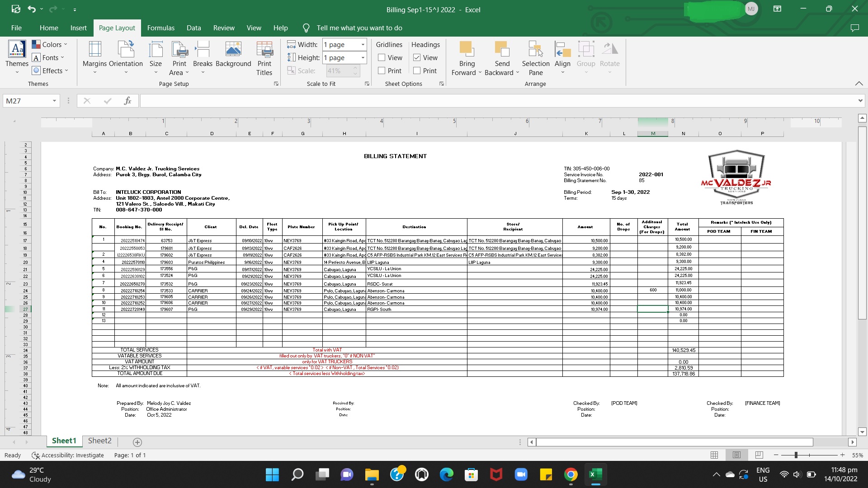Choose a paper Size
Viewport: 868px width, 488px height.
click(156, 58)
